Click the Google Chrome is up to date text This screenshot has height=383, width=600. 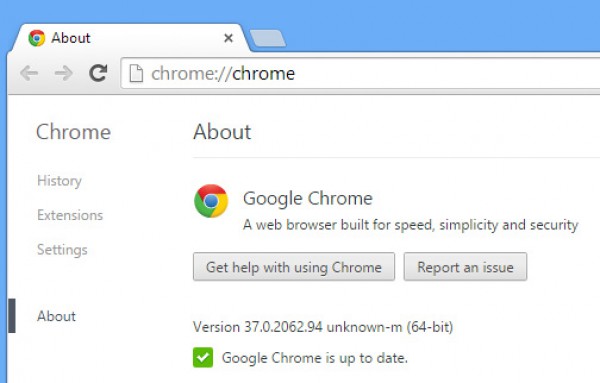click(x=315, y=358)
